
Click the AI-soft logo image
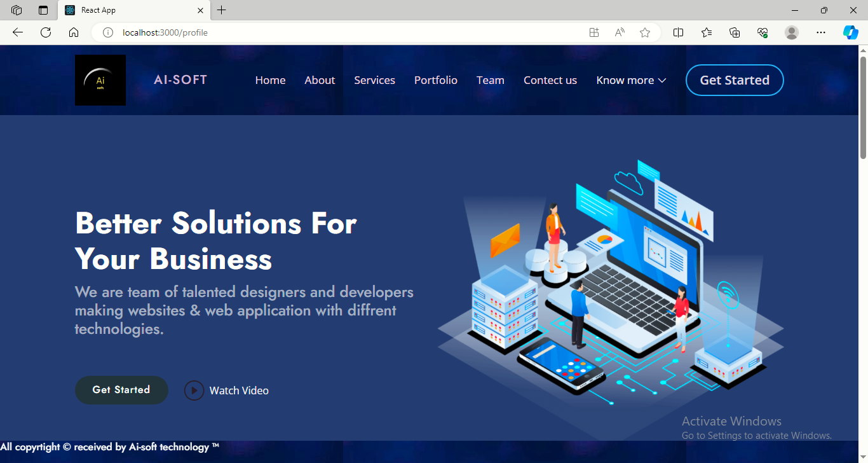click(100, 80)
